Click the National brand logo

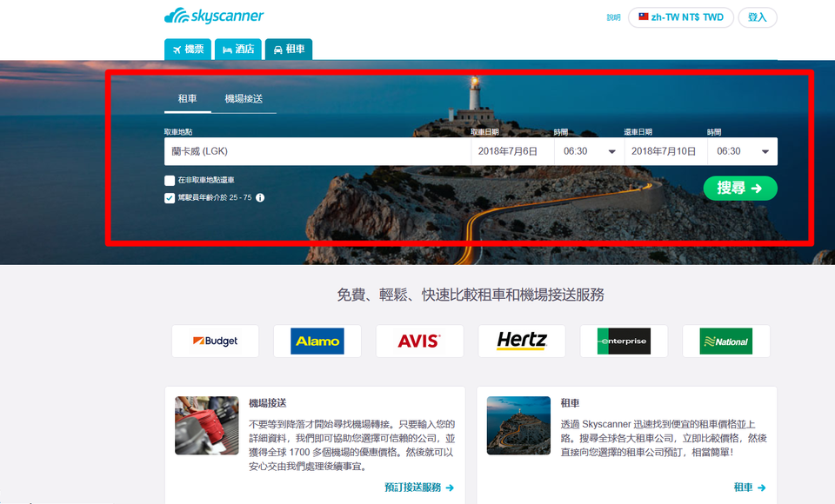[x=725, y=342]
